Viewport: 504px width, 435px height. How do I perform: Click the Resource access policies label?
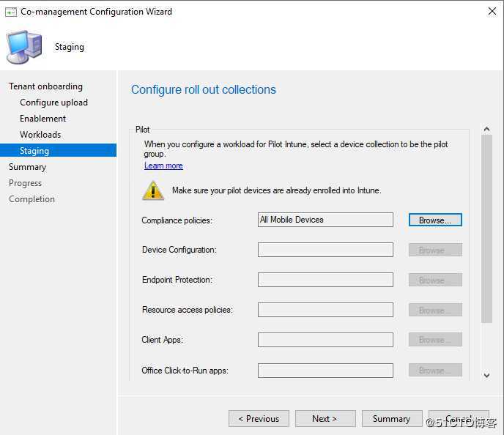[x=187, y=310]
